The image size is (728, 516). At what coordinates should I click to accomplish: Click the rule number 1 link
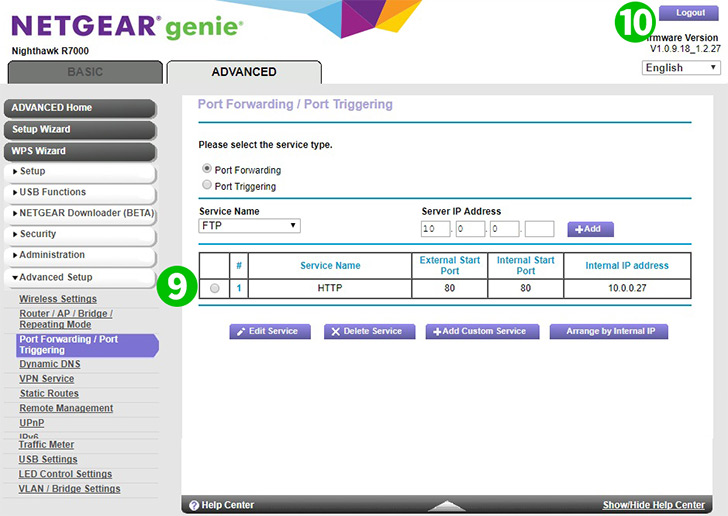click(x=239, y=288)
